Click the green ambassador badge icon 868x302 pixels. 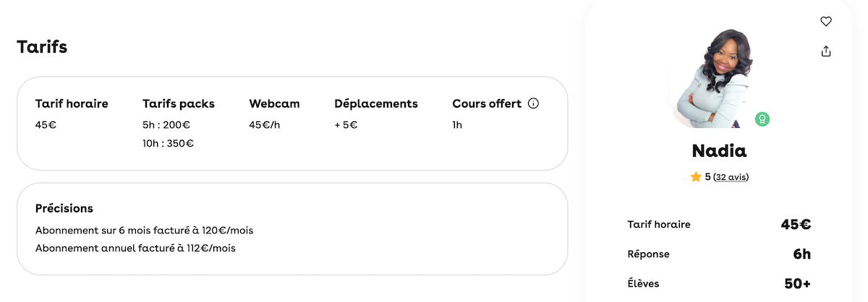pos(762,119)
